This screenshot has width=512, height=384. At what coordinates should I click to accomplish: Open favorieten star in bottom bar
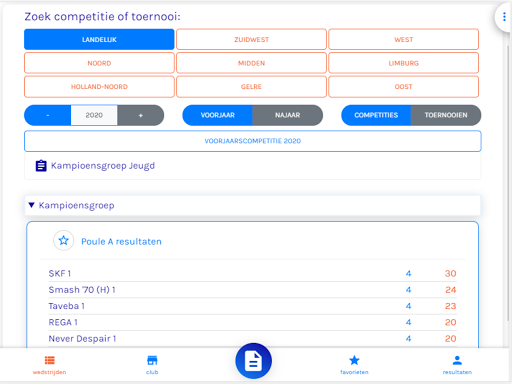(354, 360)
